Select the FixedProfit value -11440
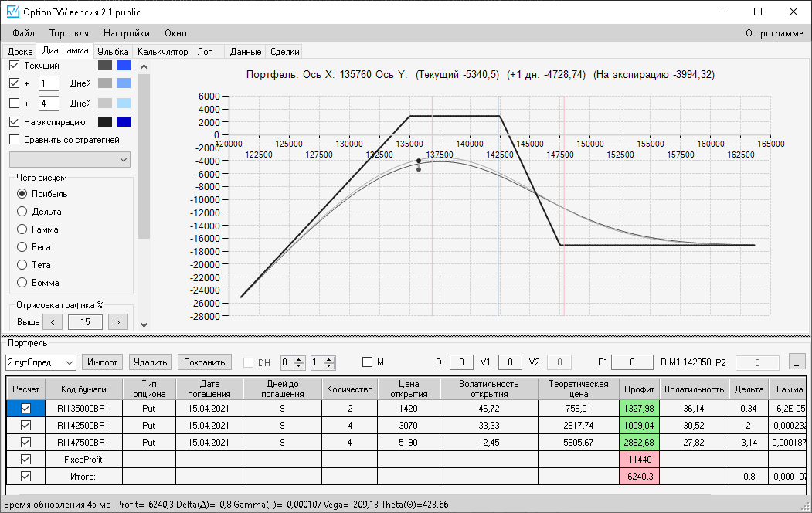This screenshot has width=812, height=513. pos(639,459)
